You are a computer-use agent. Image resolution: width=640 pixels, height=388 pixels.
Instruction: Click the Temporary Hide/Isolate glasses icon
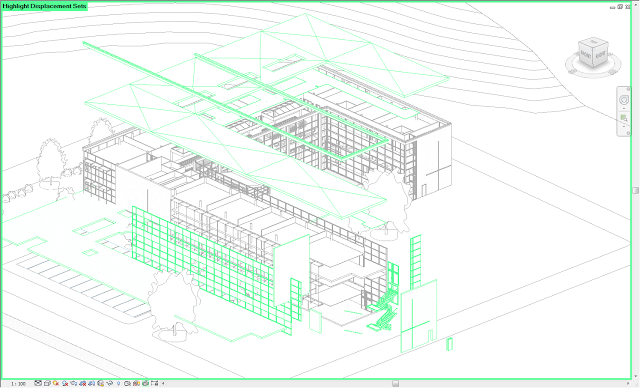110,383
